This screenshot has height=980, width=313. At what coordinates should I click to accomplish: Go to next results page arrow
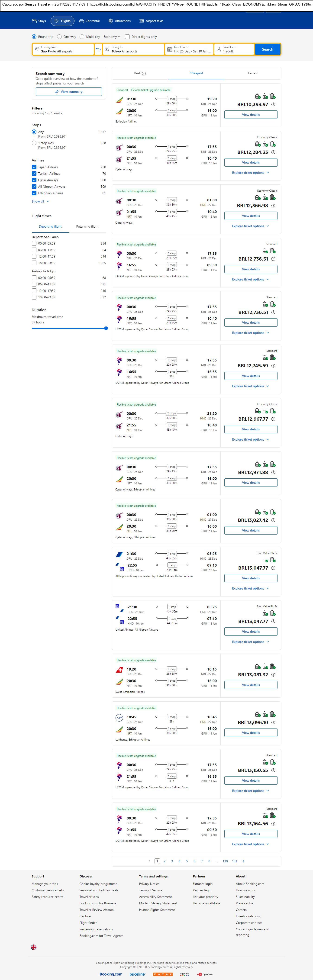click(243, 861)
